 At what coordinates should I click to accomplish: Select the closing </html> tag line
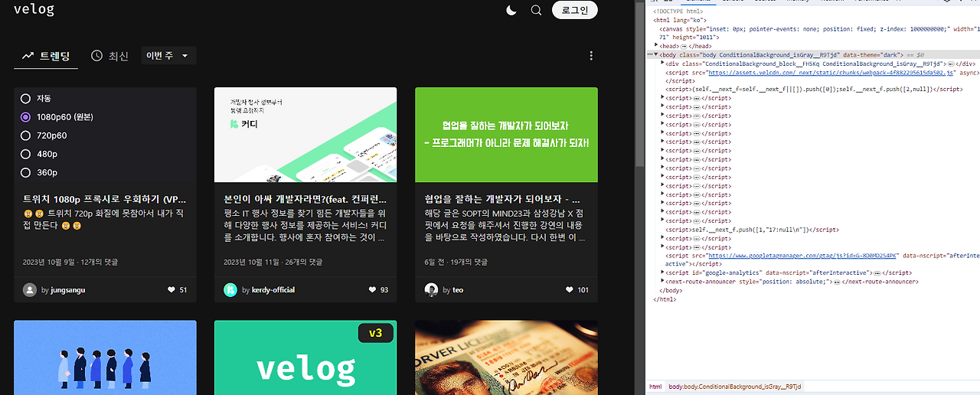tap(665, 299)
